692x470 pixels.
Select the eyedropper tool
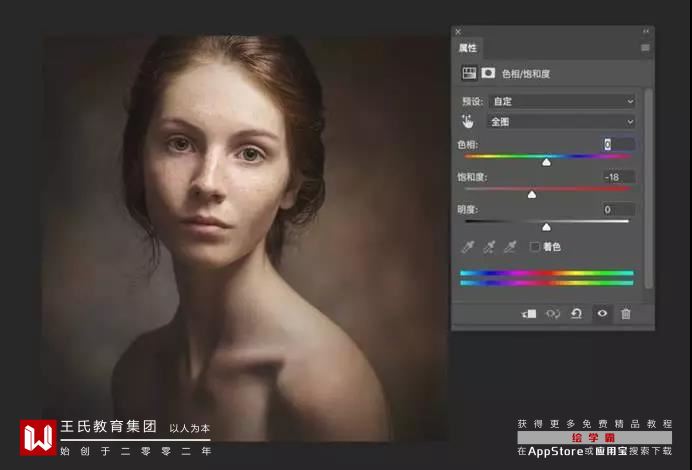[x=467, y=247]
